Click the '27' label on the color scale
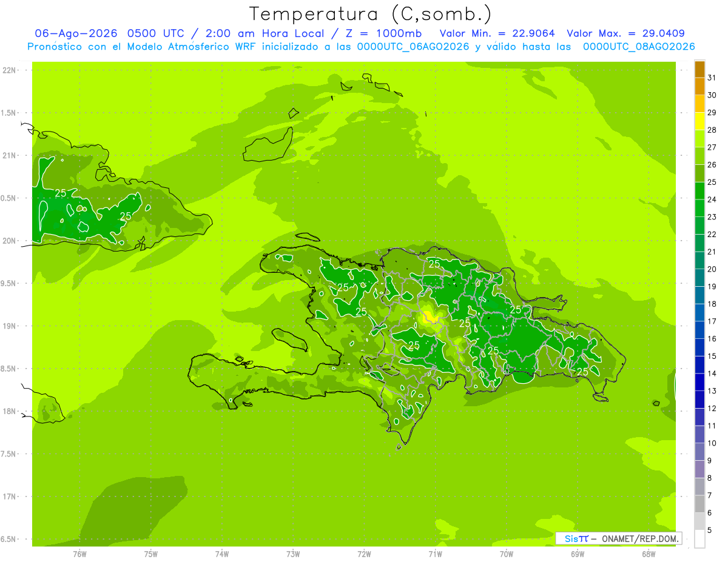Image resolution: width=728 pixels, height=562 pixels. pos(712,147)
